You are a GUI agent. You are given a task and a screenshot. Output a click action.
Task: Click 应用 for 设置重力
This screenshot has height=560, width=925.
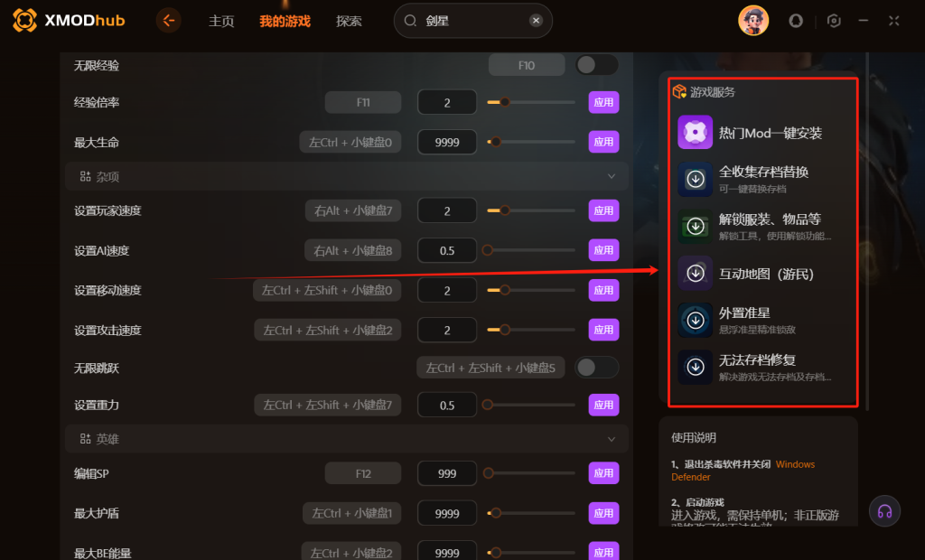603,405
